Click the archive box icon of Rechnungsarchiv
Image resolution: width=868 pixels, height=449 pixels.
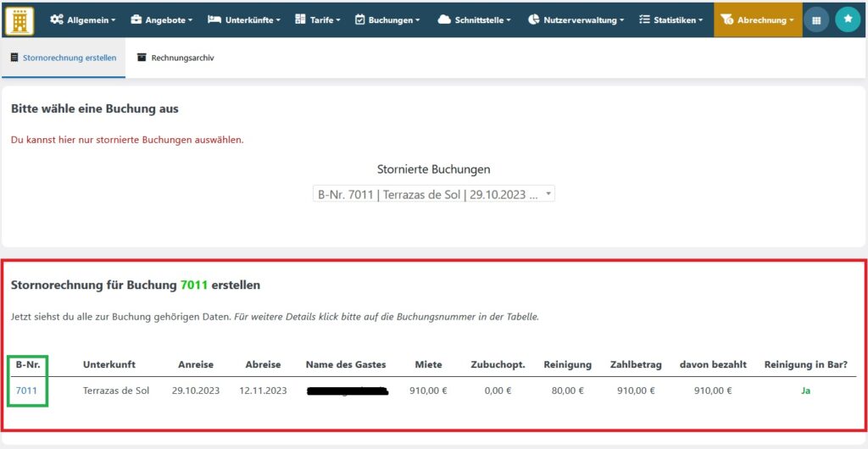(x=142, y=58)
